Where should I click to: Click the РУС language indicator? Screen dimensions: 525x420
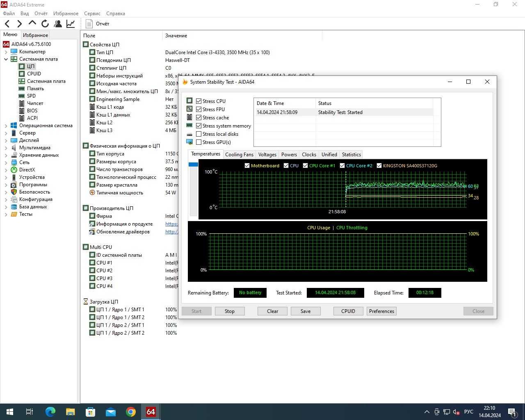click(x=469, y=412)
